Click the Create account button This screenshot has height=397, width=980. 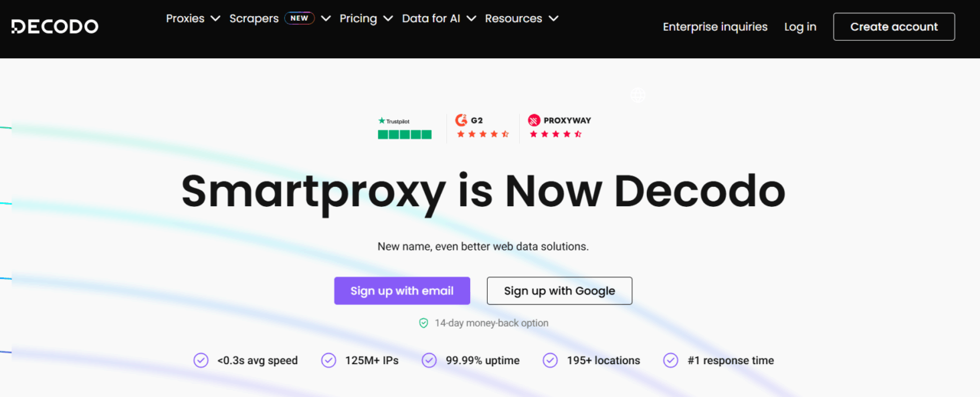(x=893, y=27)
